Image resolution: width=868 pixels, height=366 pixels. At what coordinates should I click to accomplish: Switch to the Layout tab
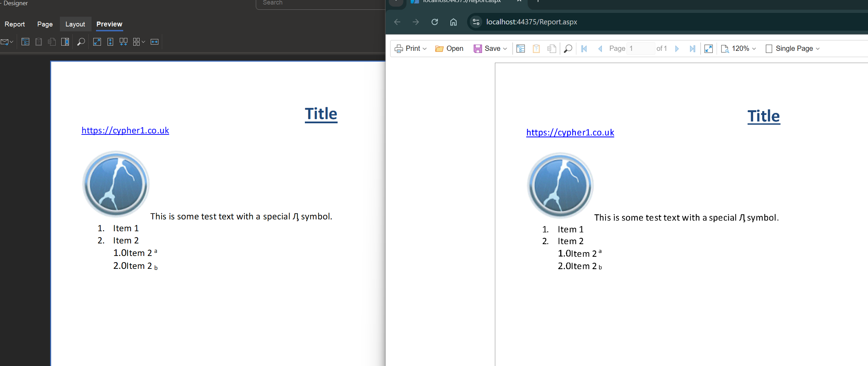(76, 24)
